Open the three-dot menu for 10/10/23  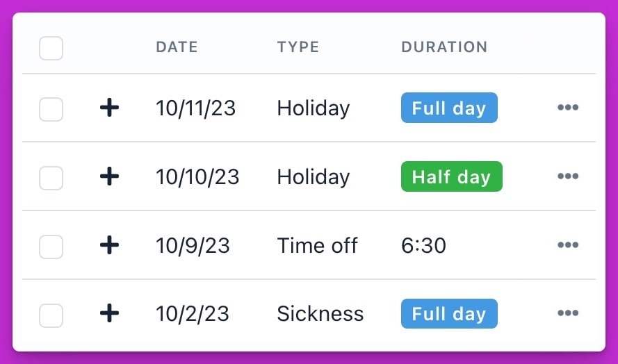pos(568,176)
